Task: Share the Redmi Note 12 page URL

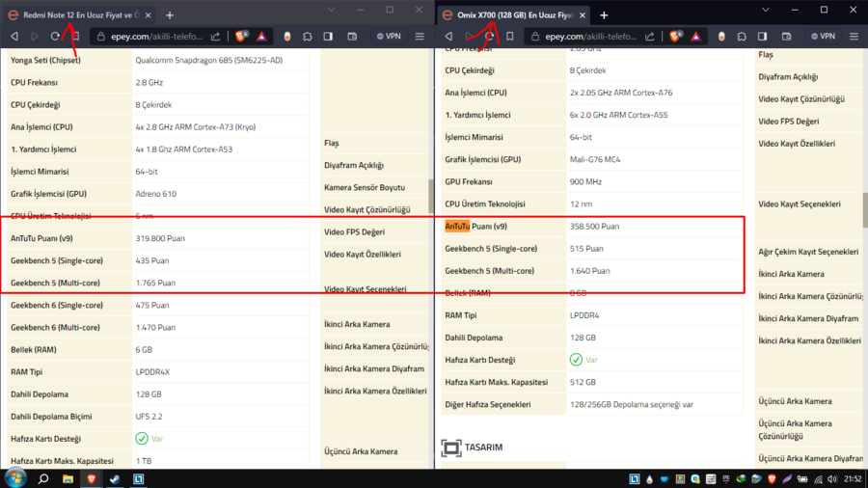Action: (215, 37)
